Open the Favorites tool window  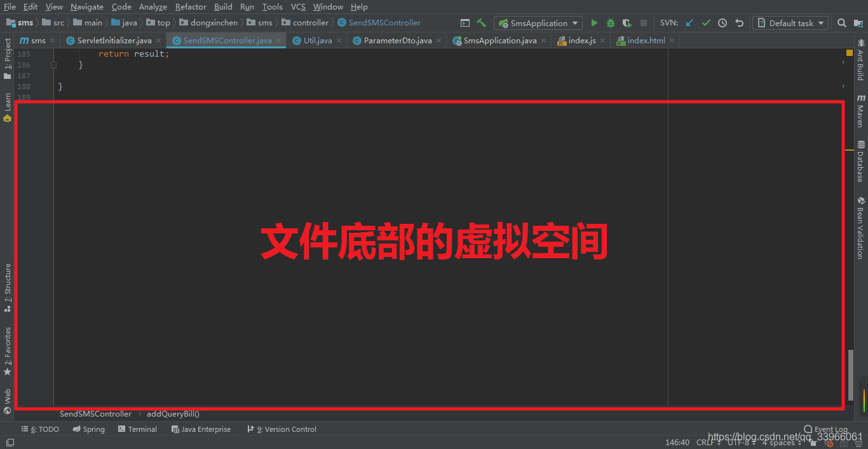[8, 351]
